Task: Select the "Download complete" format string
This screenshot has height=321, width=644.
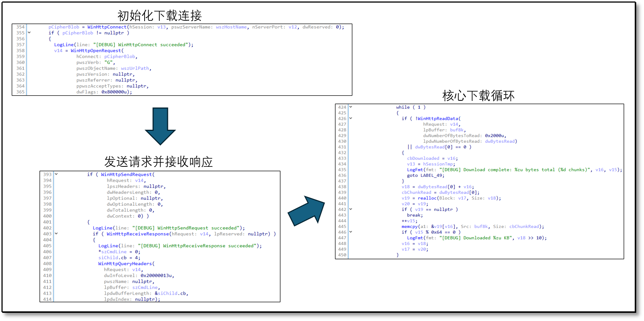Action: click(x=515, y=170)
